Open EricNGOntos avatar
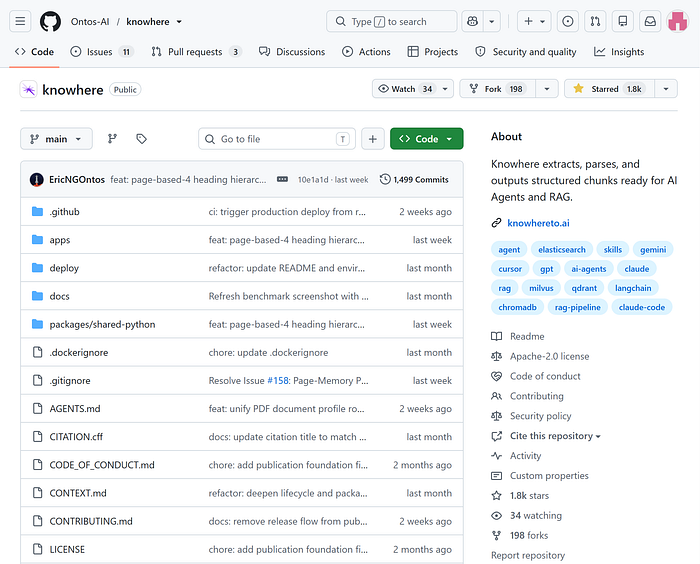The height and width of the screenshot is (564, 700). 37,180
